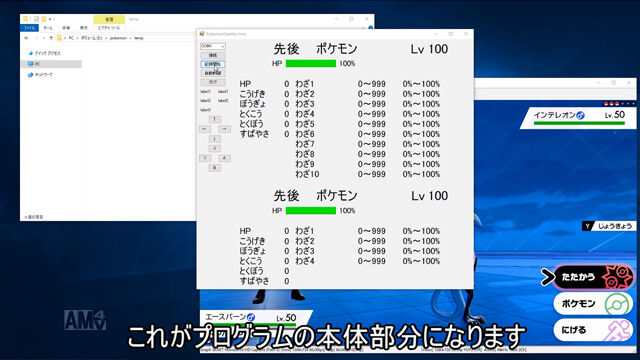640x360 pixels.
Task: Click the インテレオン opponent HP bar
Action: coord(579,123)
